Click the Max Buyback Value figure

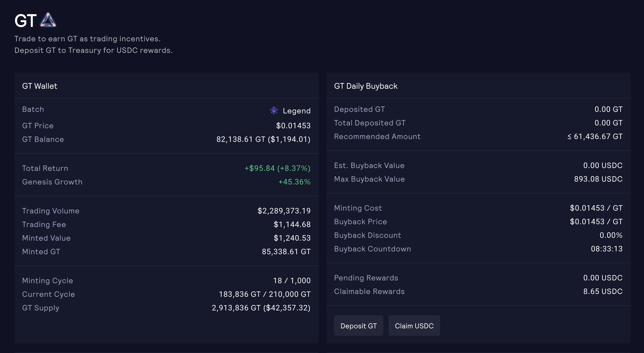point(598,179)
